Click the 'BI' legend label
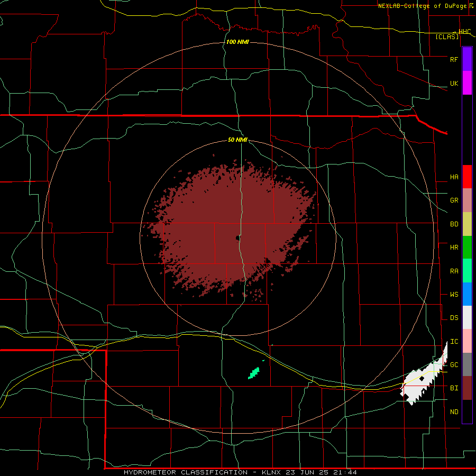 [454, 388]
